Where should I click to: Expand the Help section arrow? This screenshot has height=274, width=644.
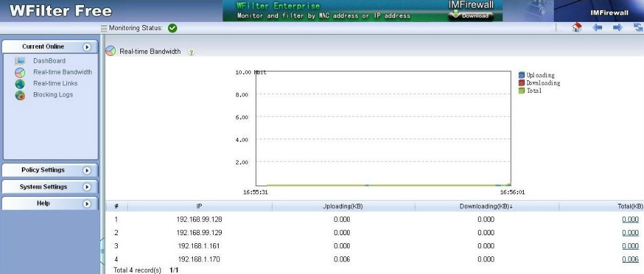[x=86, y=203]
